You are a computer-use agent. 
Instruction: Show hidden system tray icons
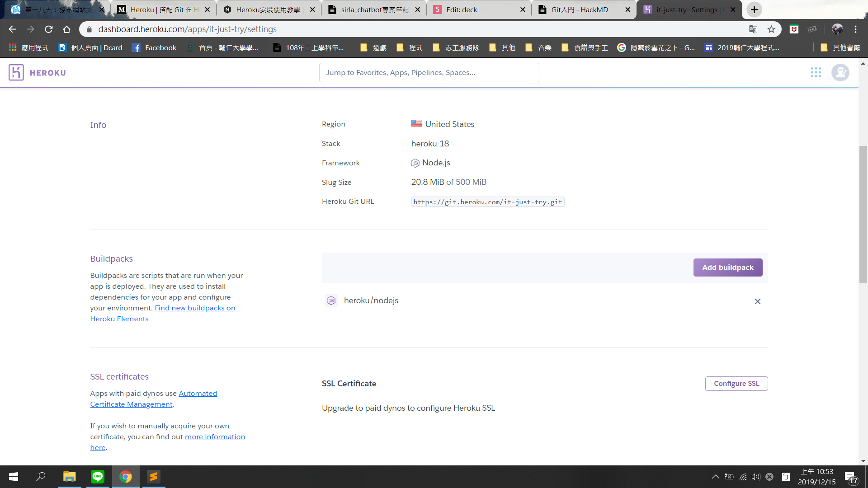coord(715,477)
